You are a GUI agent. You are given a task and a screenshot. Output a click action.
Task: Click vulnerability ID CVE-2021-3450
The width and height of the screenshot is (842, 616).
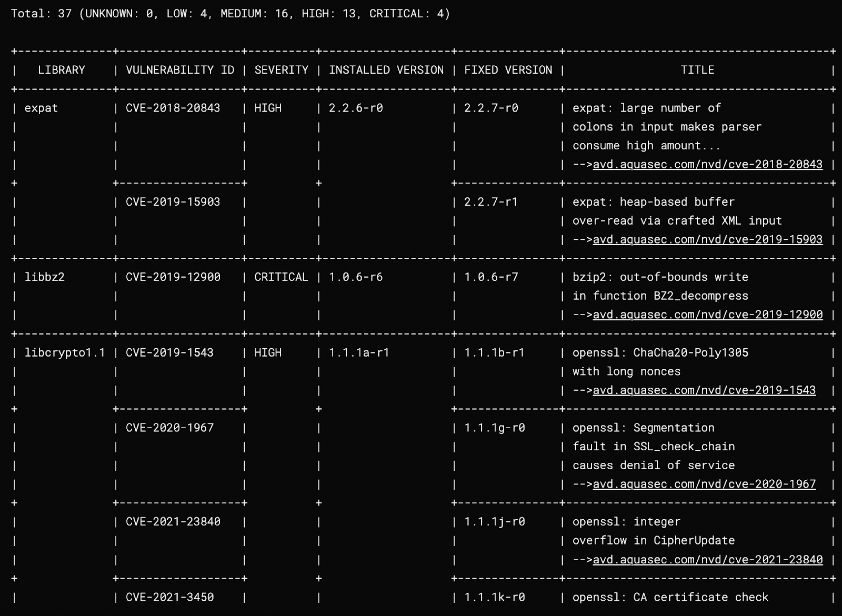(x=169, y=597)
